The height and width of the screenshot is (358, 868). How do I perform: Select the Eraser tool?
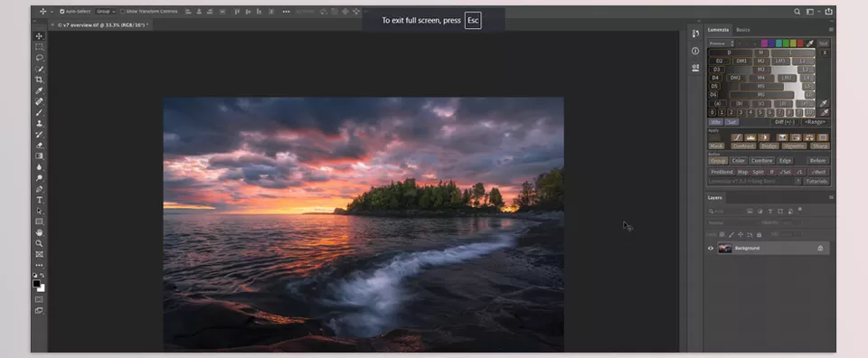[39, 145]
